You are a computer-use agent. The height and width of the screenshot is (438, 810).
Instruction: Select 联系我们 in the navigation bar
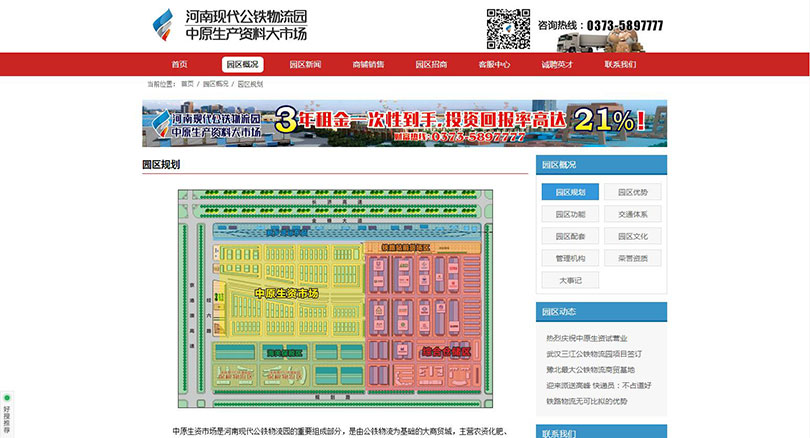coord(620,64)
